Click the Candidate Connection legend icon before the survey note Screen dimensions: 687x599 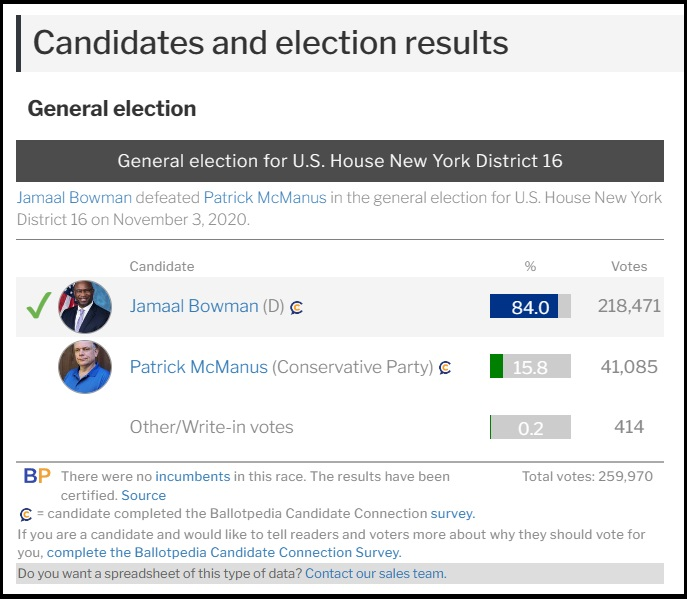pyautogui.click(x=26, y=514)
